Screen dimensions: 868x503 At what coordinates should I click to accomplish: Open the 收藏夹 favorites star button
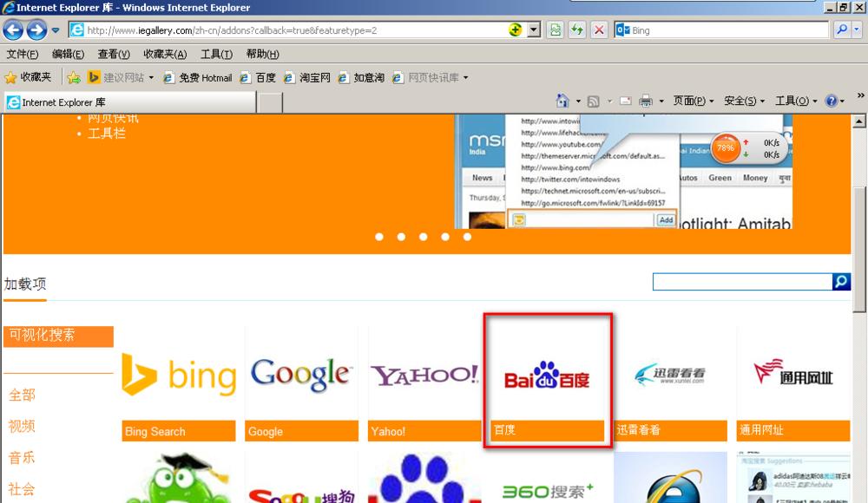click(x=28, y=77)
